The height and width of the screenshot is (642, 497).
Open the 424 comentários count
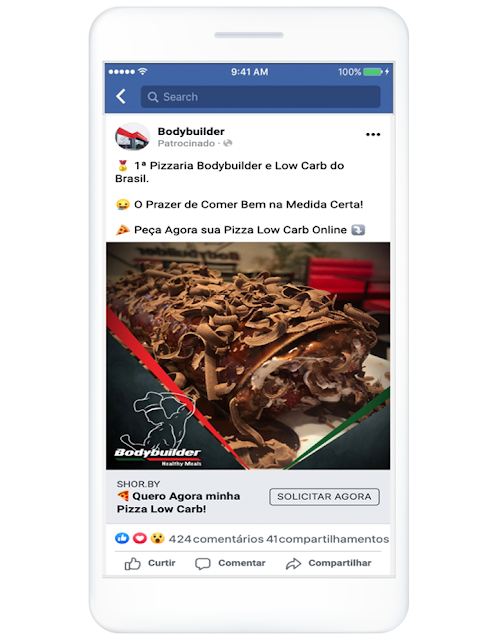click(216, 539)
